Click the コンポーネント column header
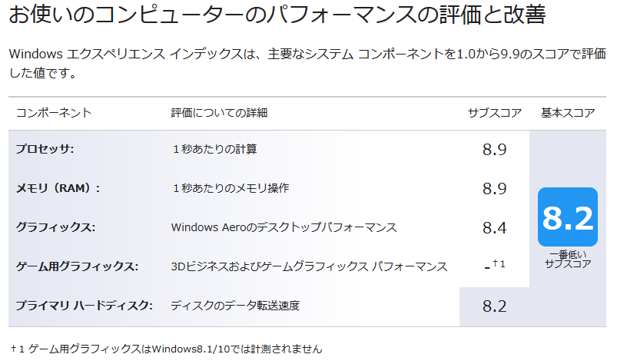 point(54,113)
